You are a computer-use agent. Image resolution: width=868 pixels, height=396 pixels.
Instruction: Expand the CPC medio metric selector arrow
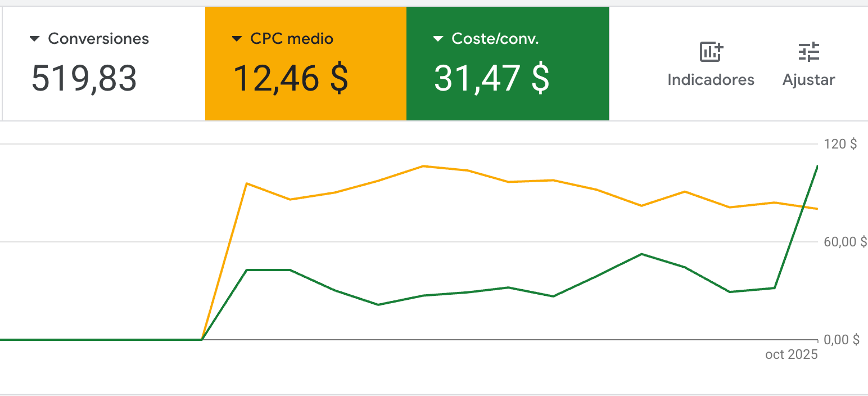[x=237, y=38]
